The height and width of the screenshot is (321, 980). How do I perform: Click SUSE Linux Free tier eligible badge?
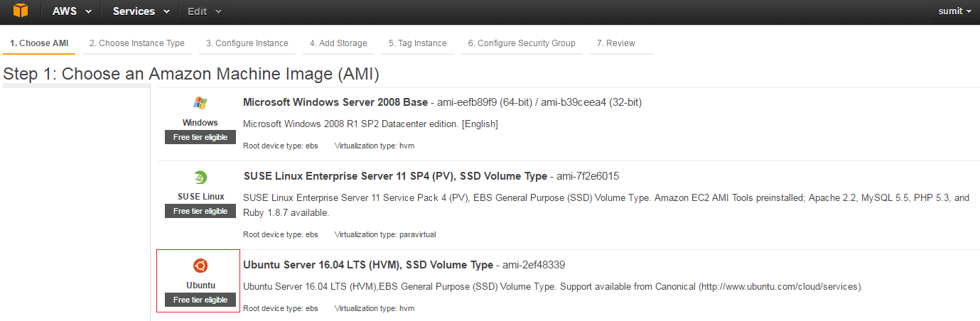[200, 211]
